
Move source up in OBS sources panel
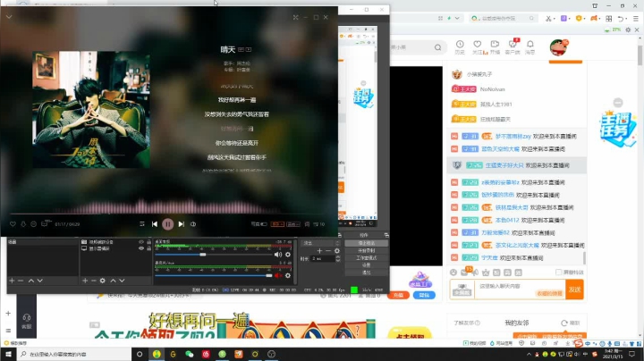113,281
